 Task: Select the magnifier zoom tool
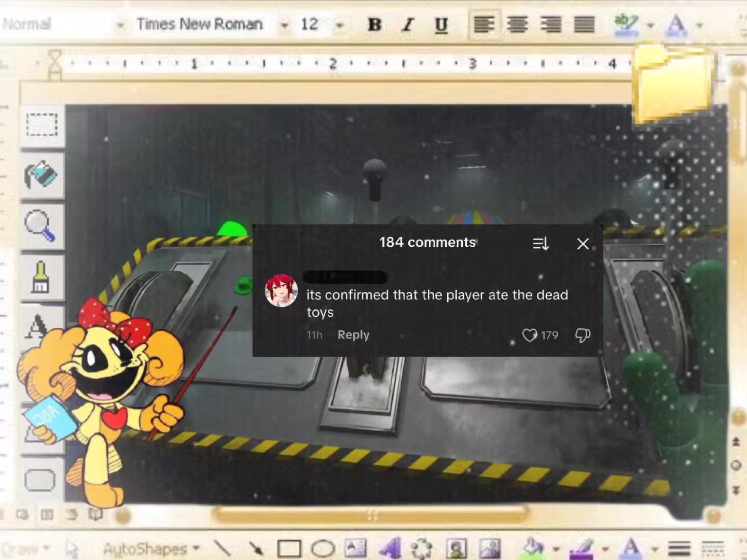40,225
